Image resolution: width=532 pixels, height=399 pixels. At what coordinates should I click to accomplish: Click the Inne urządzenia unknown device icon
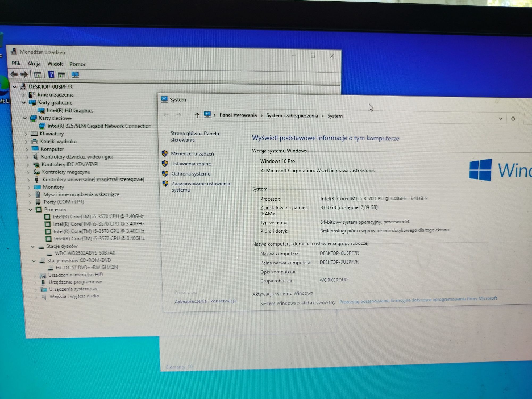(32, 94)
